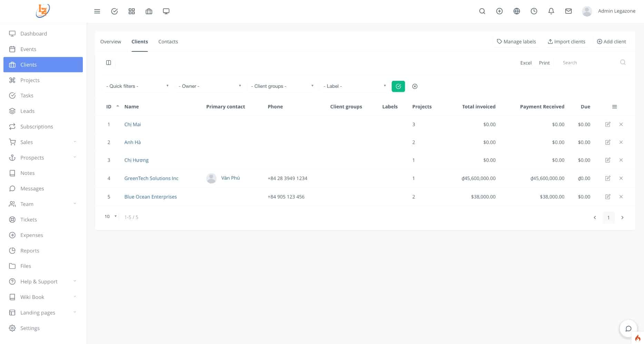Open the Văn Phú contact link

(230, 178)
